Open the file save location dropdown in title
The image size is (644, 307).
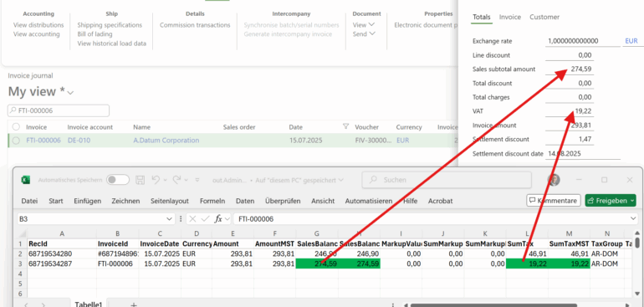pos(340,180)
